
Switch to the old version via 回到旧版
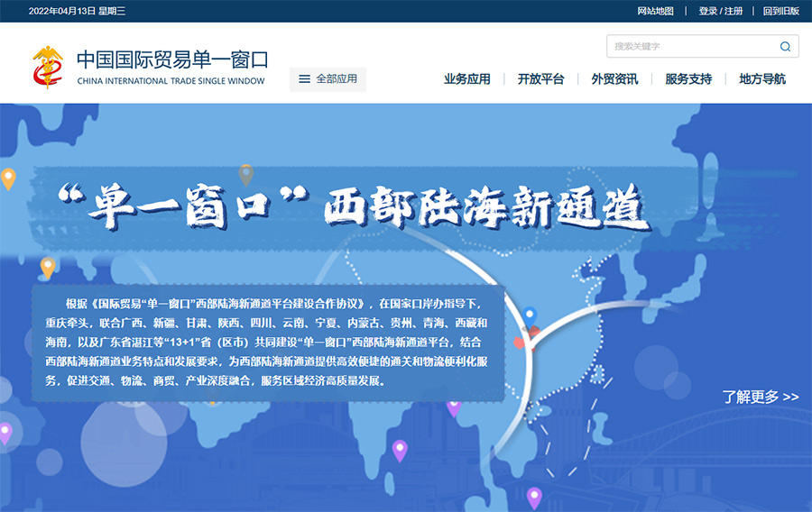[781, 11]
